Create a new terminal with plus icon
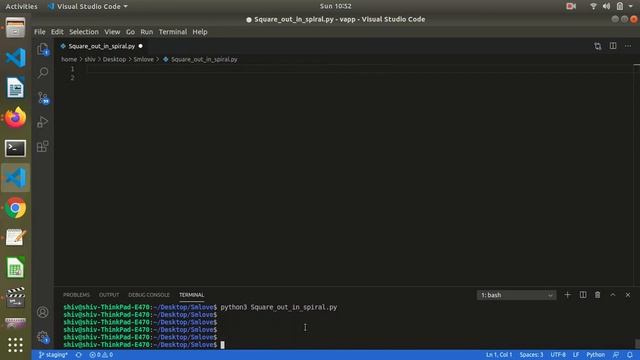Screen dimensions: 640x360 567,295
